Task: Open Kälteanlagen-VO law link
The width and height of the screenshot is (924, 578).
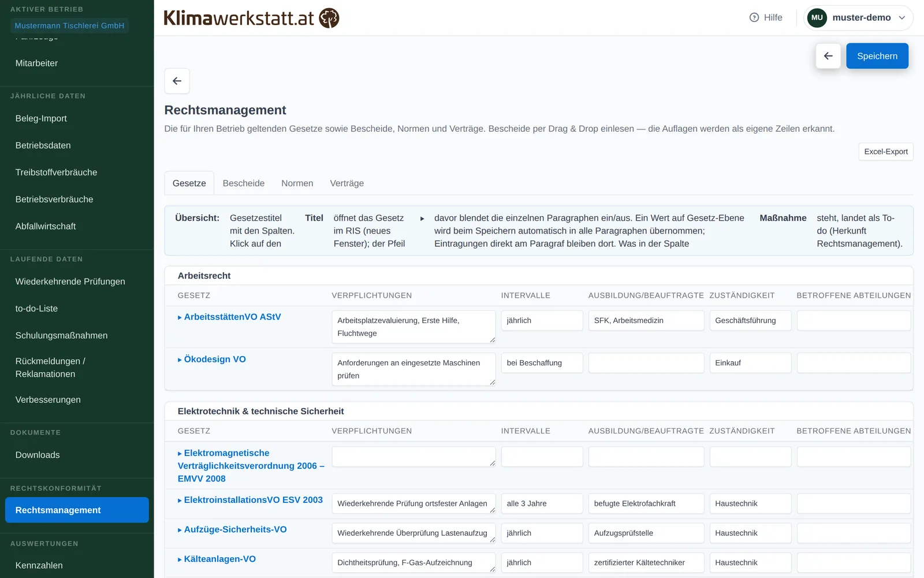Action: (x=219, y=559)
